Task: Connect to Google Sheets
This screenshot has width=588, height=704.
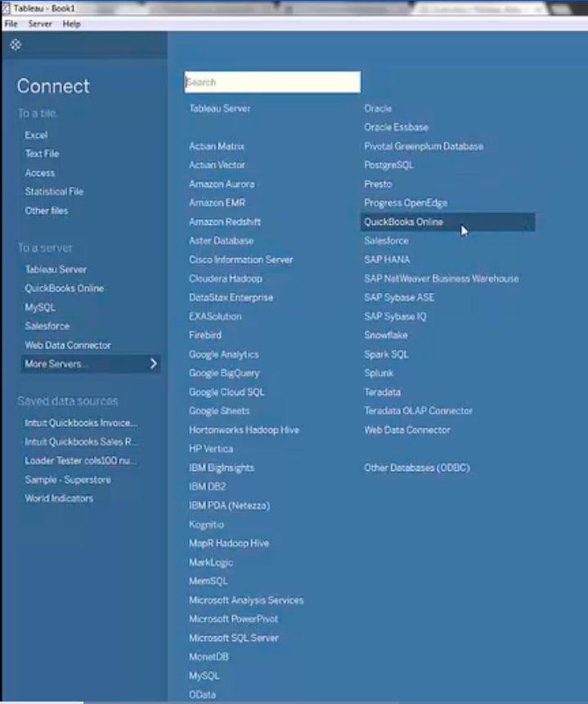Action: click(219, 410)
